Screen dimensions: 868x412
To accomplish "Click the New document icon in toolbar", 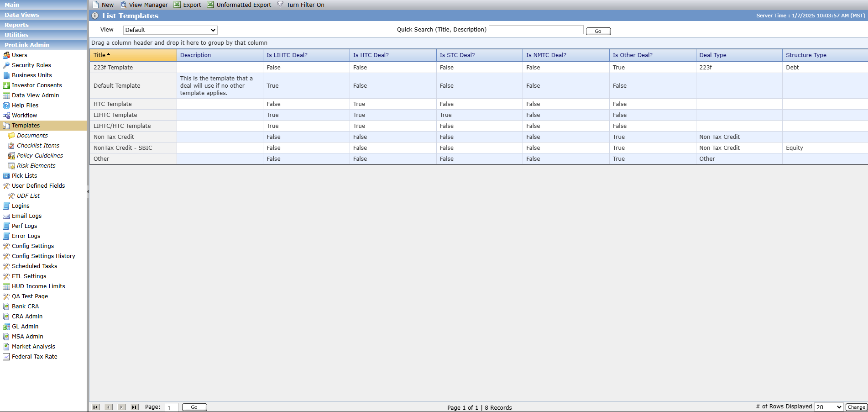I will (95, 5).
